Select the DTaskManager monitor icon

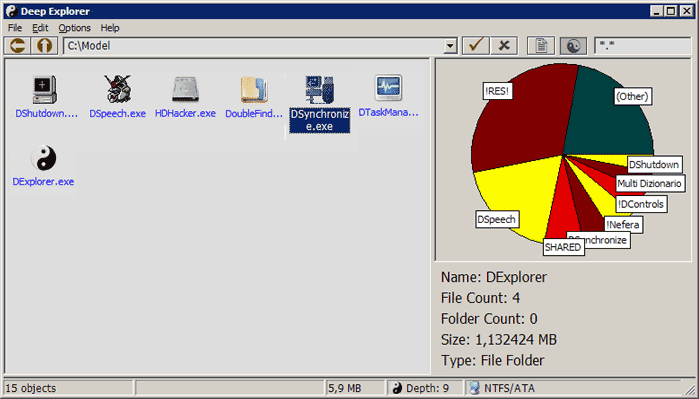tap(388, 87)
